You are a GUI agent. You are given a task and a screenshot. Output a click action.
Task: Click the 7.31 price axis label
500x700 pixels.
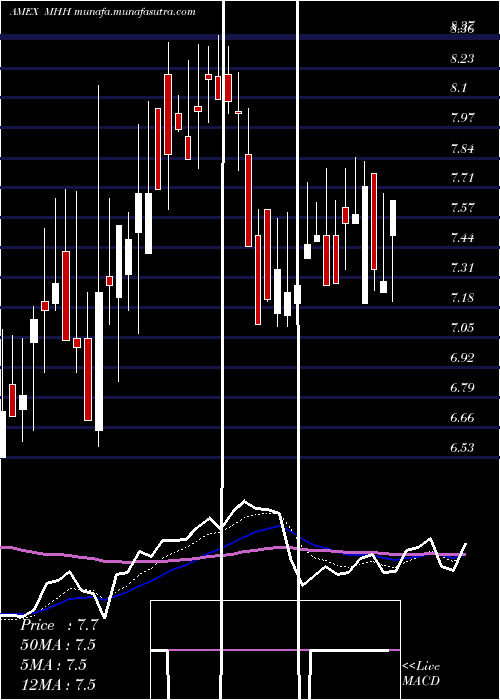(462, 268)
